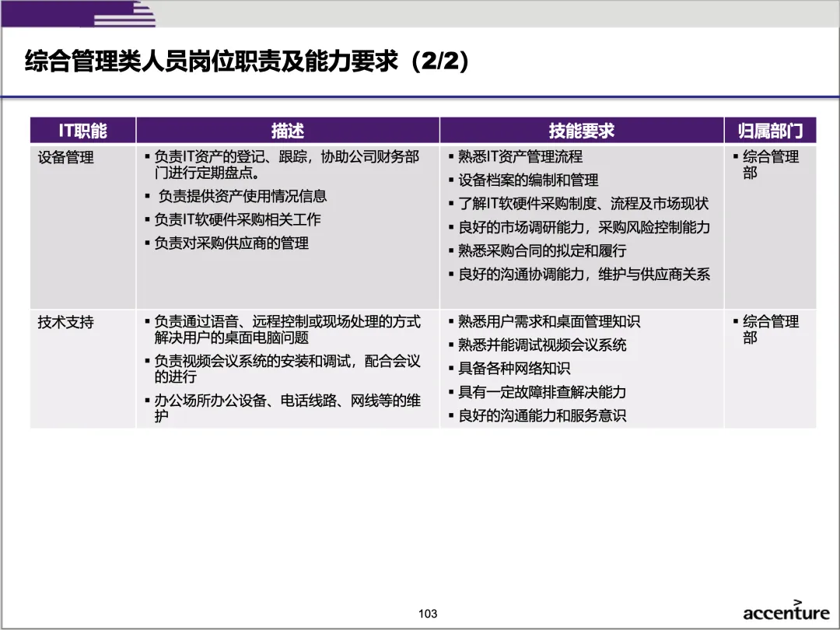Click the 技术支持 row label
This screenshot has height=630, width=840.
pos(66,322)
